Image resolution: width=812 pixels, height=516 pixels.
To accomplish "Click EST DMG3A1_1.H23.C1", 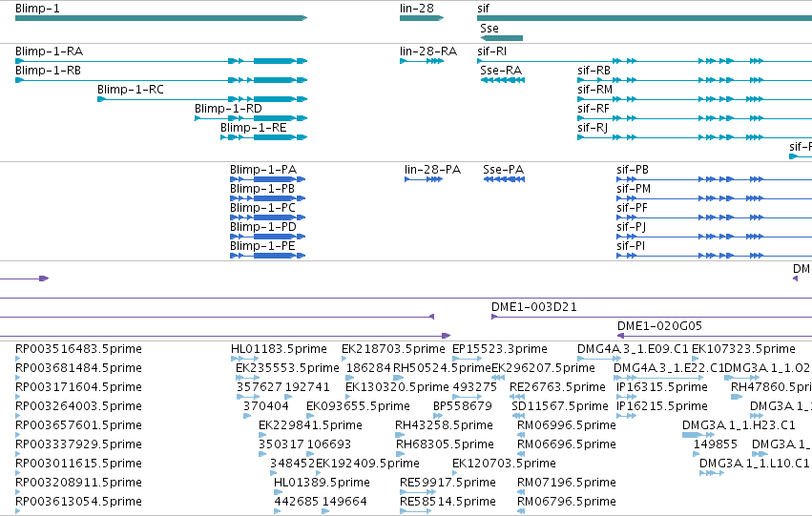I will [739, 425].
